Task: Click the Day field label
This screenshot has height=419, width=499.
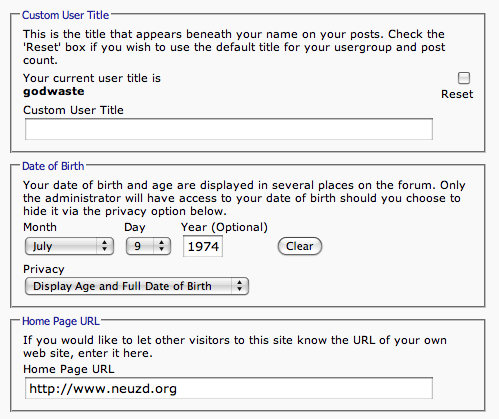Action: point(135,228)
